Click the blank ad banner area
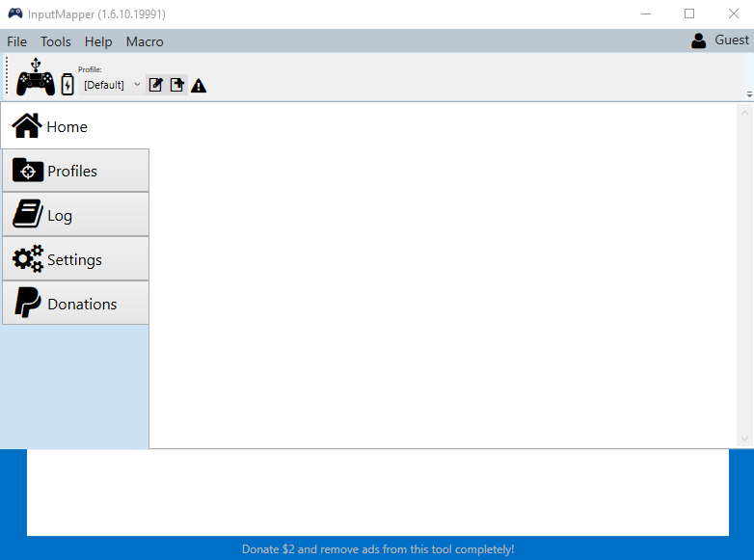This screenshot has width=754, height=560. coord(378,493)
